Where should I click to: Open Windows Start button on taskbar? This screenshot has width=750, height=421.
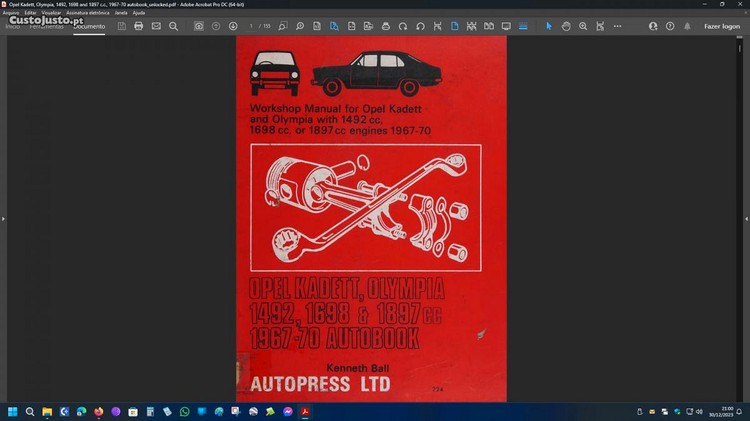point(13,411)
